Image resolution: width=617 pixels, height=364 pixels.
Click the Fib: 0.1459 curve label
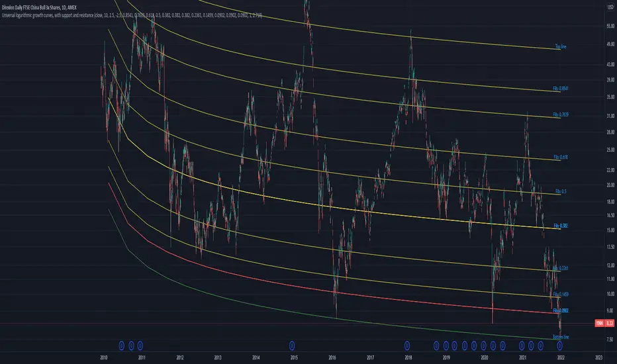(560, 294)
